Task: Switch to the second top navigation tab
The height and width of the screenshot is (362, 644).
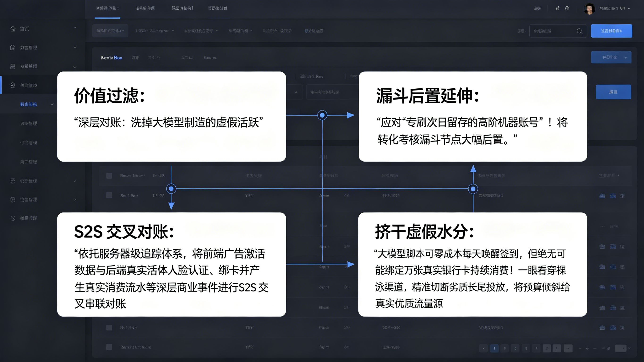Action: 145,8
